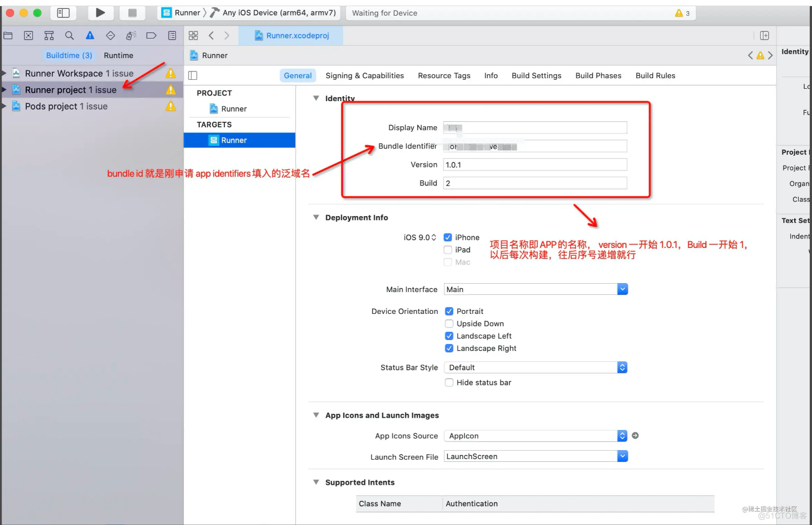Toggle Landscape Left orientation
The width and height of the screenshot is (812, 525).
(449, 336)
